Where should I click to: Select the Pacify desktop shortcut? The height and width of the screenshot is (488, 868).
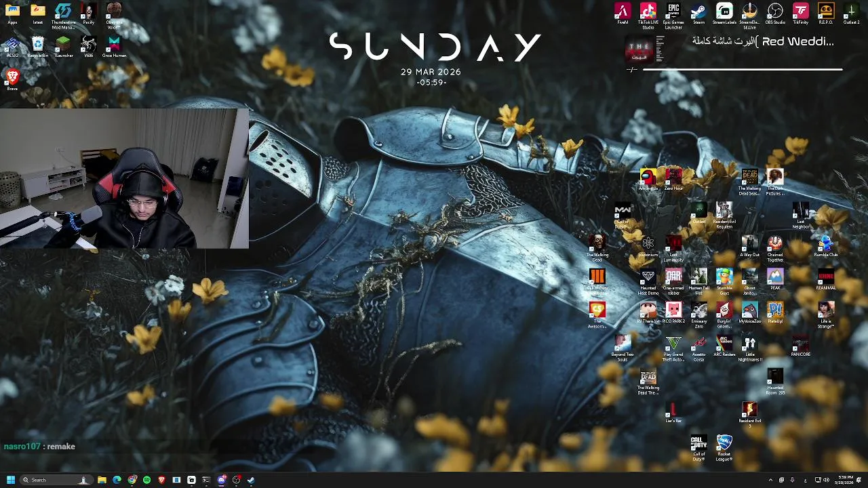coord(88,14)
